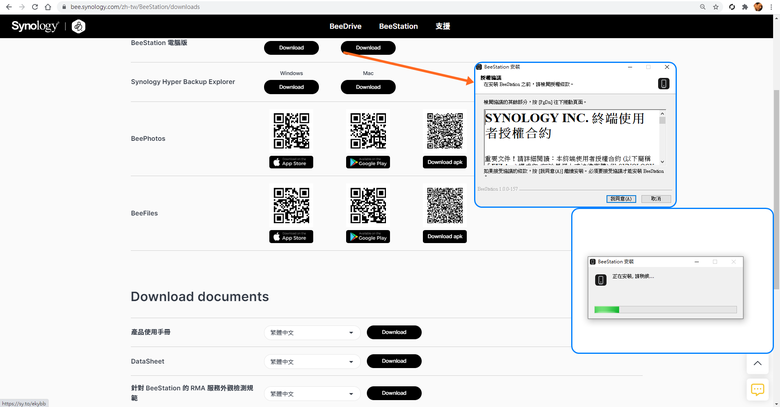Click the page vertical scrollbar
The image size is (780, 407).
pos(777,189)
